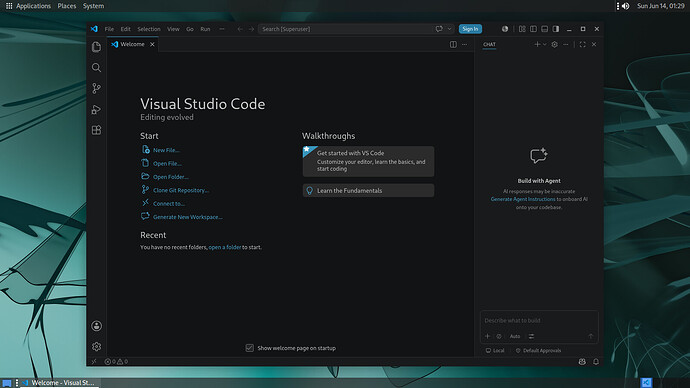Click the chat icon in search bar

(x=439, y=29)
